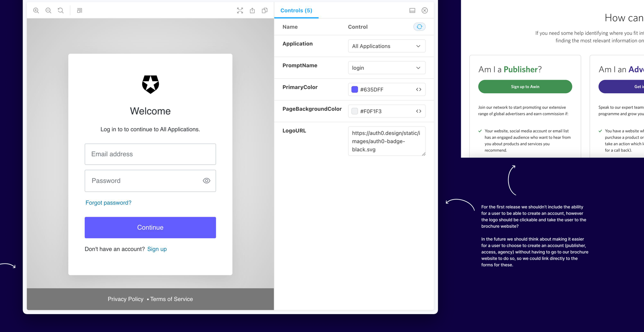
Task: Open the Application dropdown showing All Applications
Action: tap(386, 46)
